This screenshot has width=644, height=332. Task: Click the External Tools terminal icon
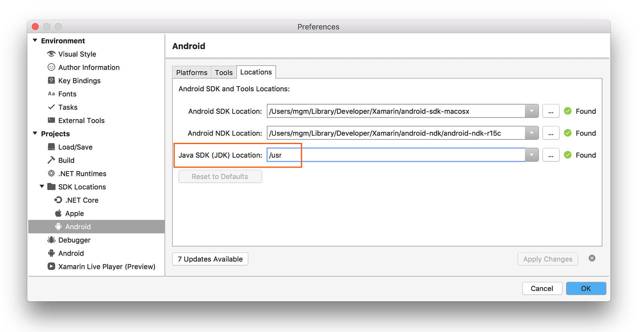pyautogui.click(x=51, y=120)
